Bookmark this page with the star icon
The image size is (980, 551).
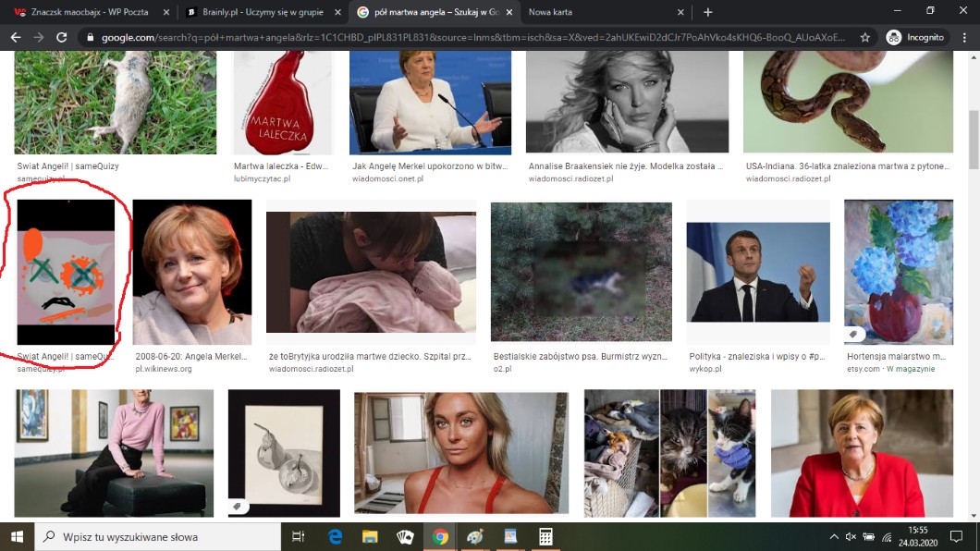pos(864,37)
